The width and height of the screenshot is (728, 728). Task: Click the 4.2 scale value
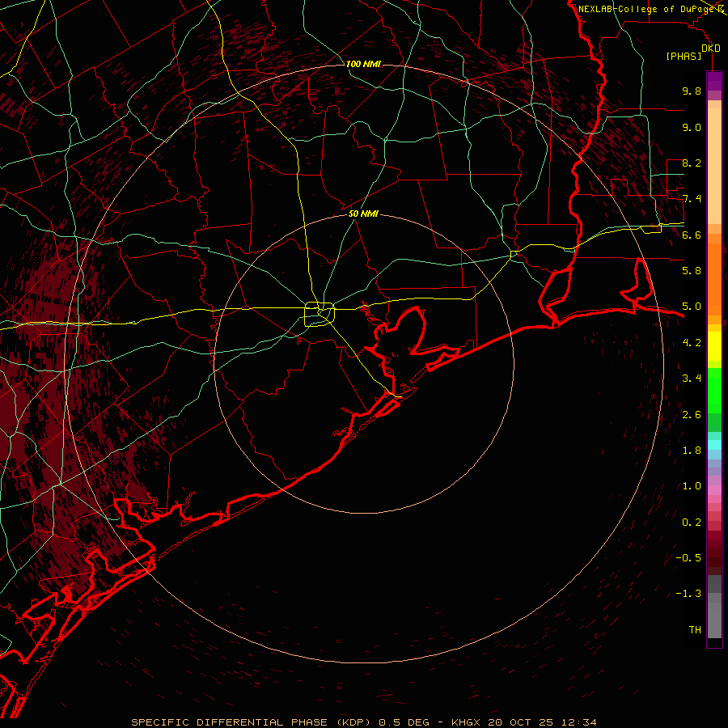[692, 343]
